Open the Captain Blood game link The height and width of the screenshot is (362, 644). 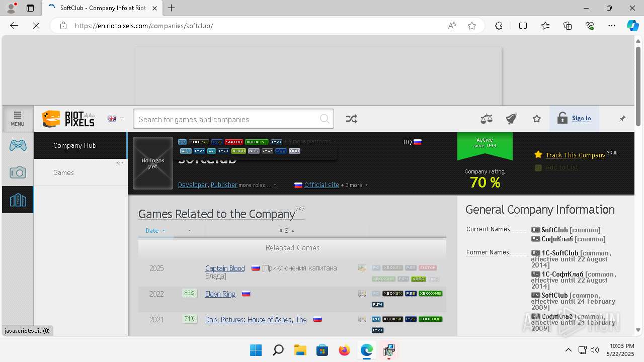pos(225,268)
